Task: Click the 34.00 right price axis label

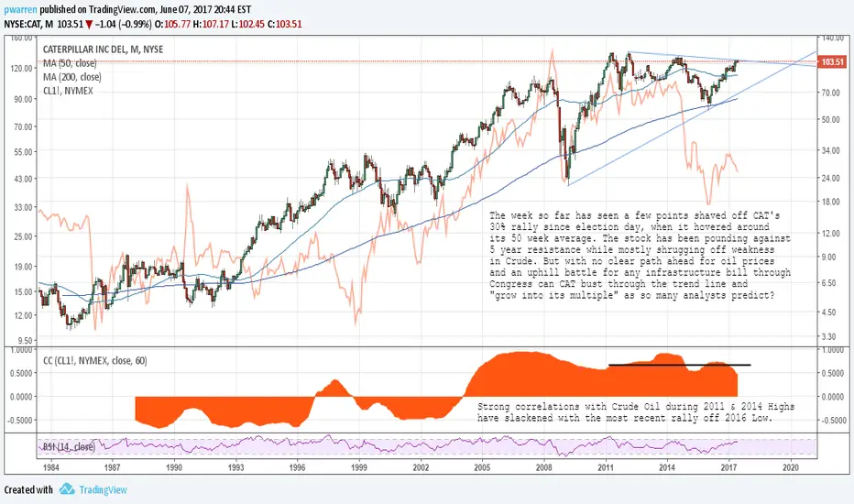Action: [832, 151]
